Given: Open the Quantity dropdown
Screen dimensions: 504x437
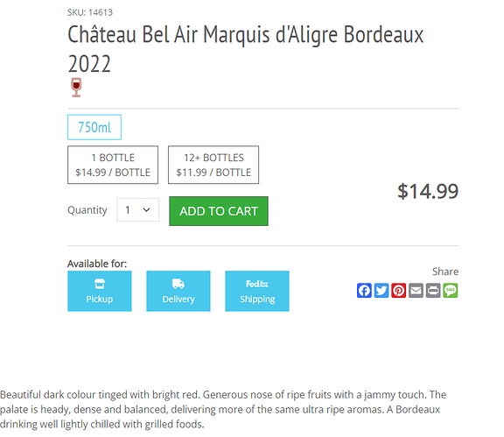Looking at the screenshot, I should click(x=138, y=210).
